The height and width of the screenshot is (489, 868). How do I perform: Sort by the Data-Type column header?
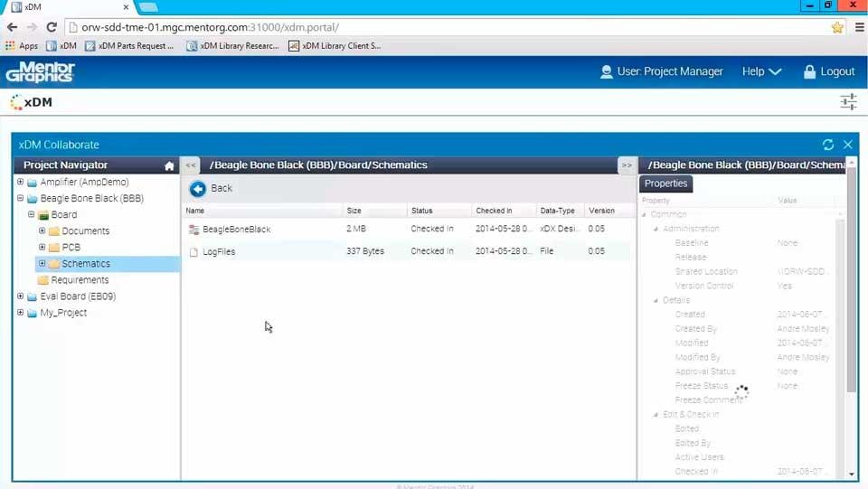pyautogui.click(x=561, y=211)
